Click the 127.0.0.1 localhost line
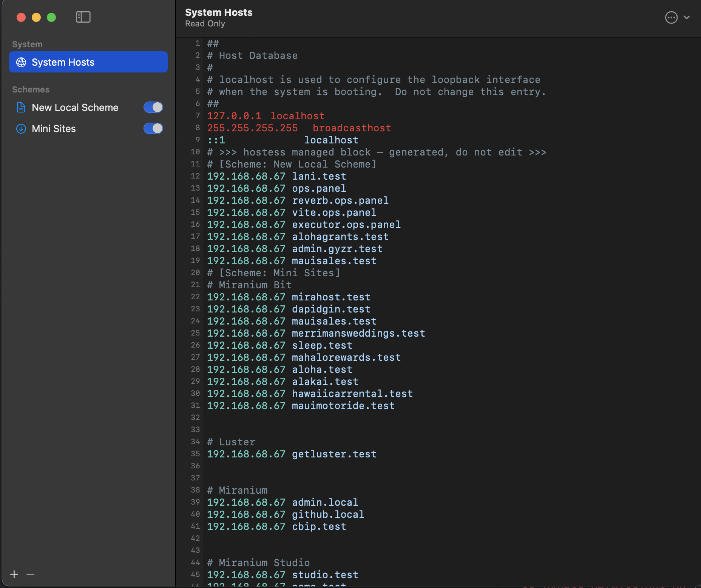701x588 pixels. pos(266,116)
